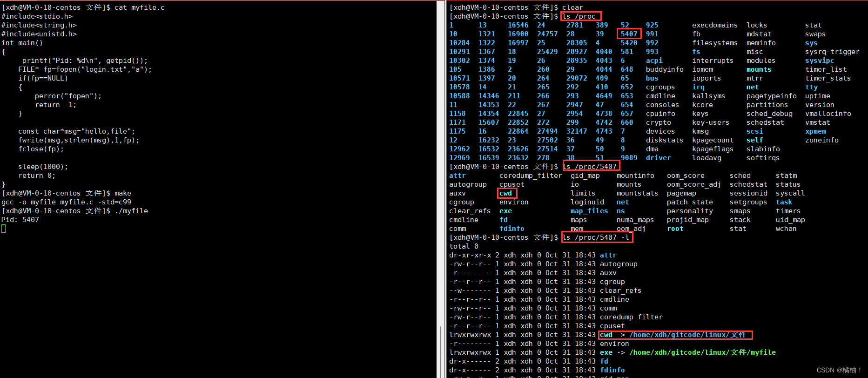The height and width of the screenshot is (378, 868).
Task: Click the 'cpuinfo' entry
Action: tap(660, 114)
